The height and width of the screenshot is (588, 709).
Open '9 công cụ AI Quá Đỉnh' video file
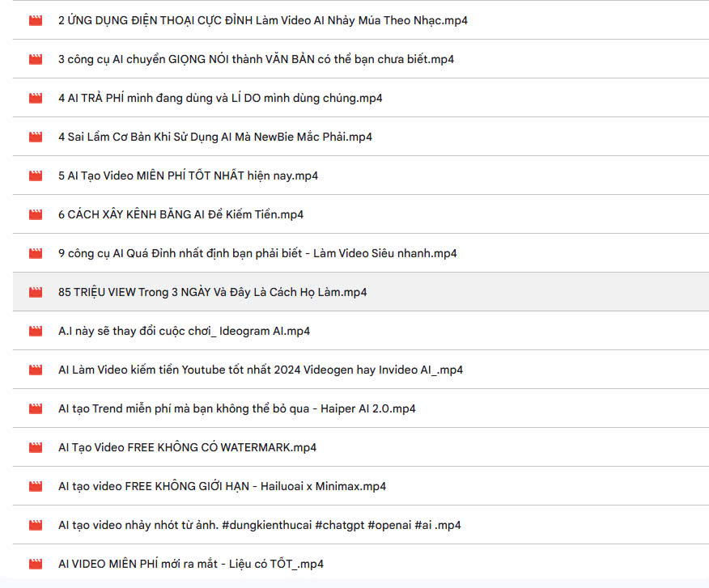pyautogui.click(x=257, y=253)
